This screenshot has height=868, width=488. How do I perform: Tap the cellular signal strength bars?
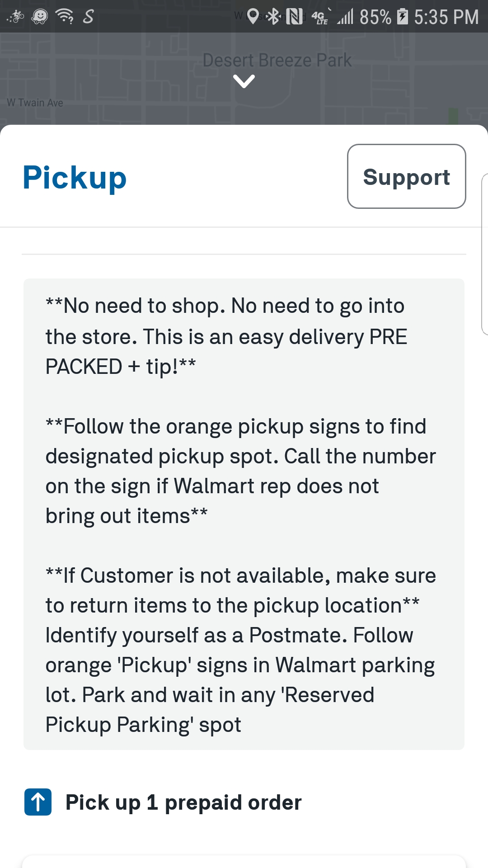(345, 17)
